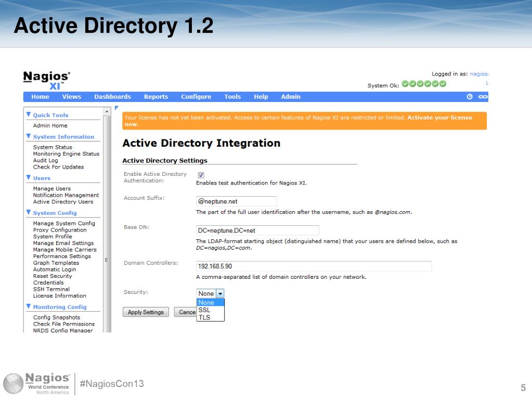The height and width of the screenshot is (399, 532).
Task: Choose TLS in the Security list
Action: click(211, 317)
